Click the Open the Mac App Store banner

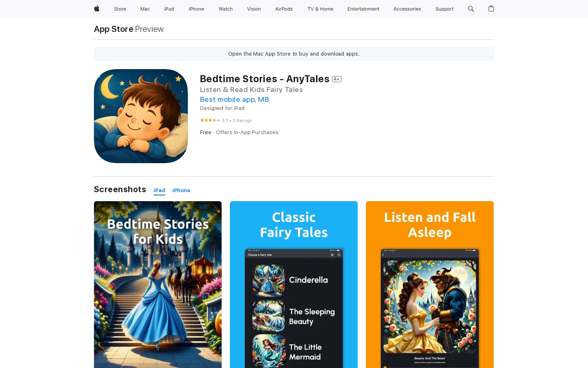(294, 54)
